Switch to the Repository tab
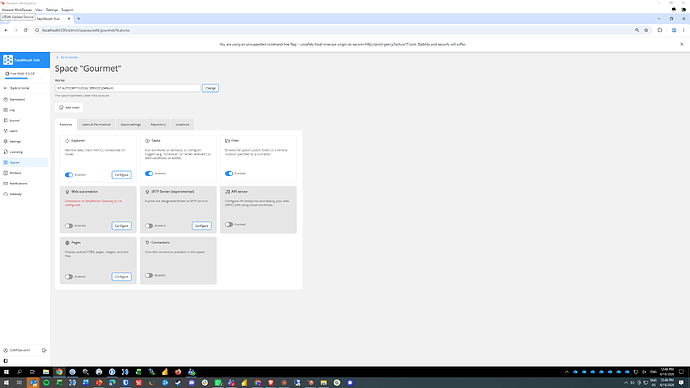This screenshot has height=388, width=690. pyautogui.click(x=158, y=124)
